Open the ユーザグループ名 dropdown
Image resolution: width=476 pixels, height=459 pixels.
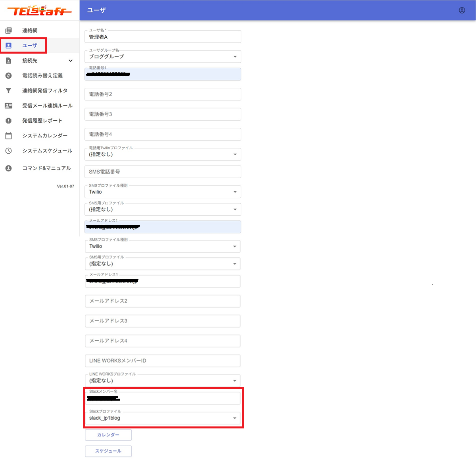(235, 57)
